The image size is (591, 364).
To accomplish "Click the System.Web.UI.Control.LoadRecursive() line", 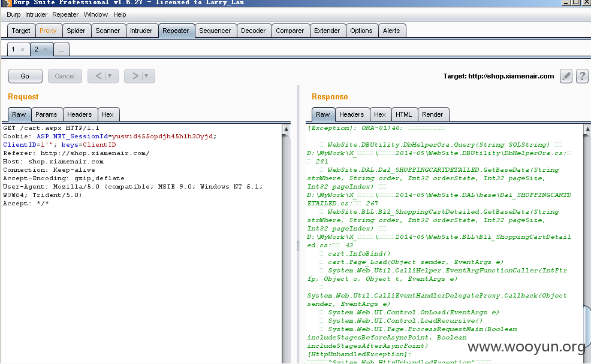I will point(405,321).
